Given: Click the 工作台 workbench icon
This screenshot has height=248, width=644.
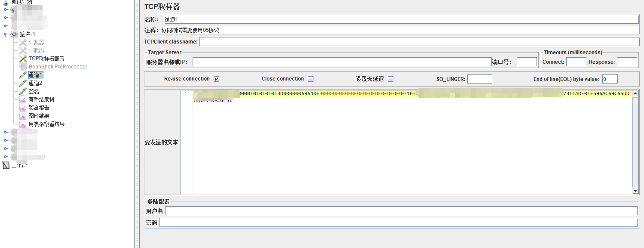Looking at the screenshot, I should click(5, 165).
